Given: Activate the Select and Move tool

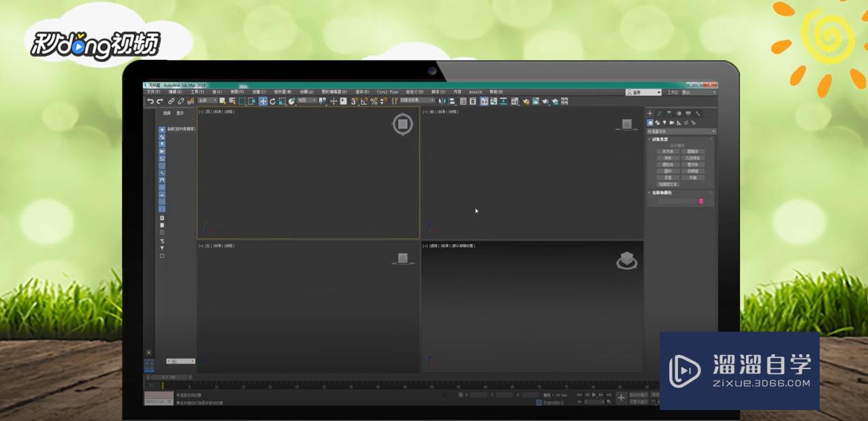Looking at the screenshot, I should pyautogui.click(x=262, y=101).
